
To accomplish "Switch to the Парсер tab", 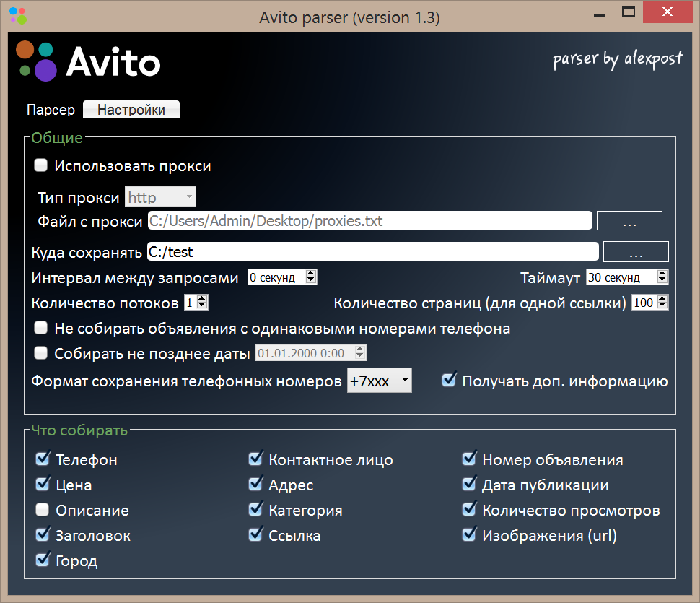I will (51, 110).
